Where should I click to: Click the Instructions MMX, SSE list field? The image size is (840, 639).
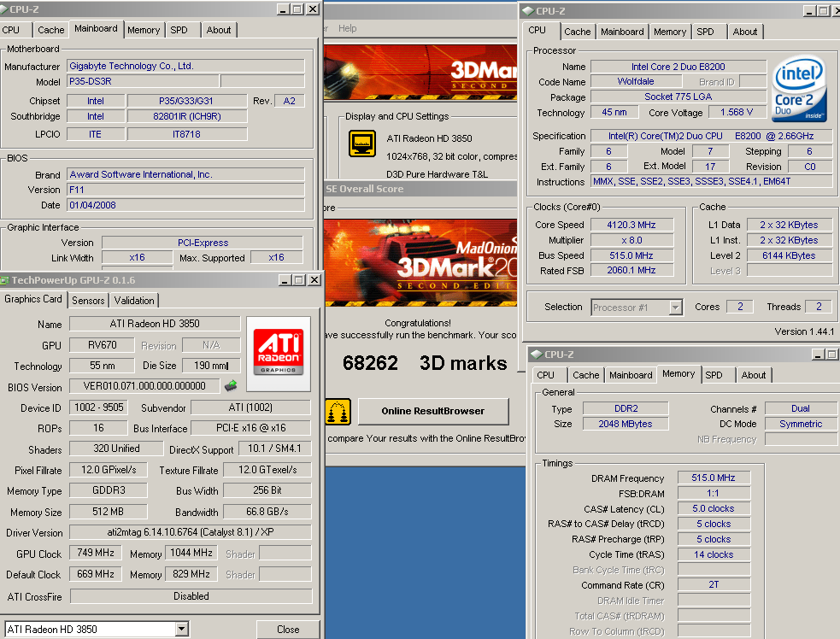pyautogui.click(x=713, y=182)
